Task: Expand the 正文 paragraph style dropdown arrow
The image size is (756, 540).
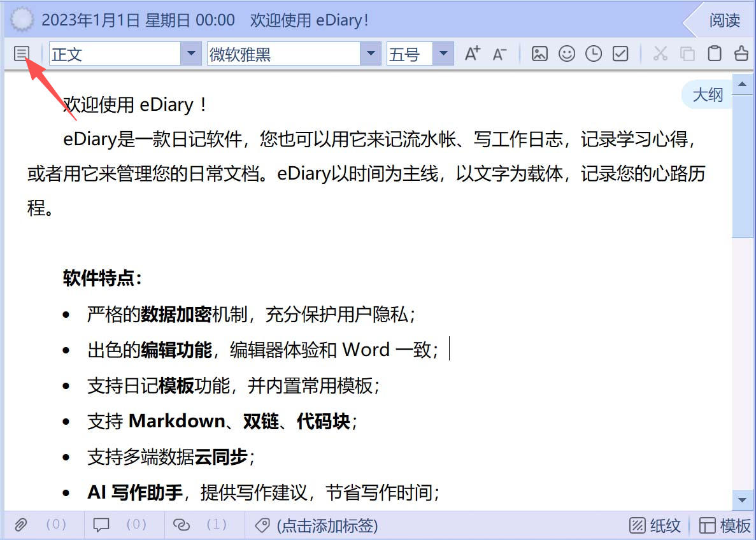Action: pyautogui.click(x=191, y=53)
